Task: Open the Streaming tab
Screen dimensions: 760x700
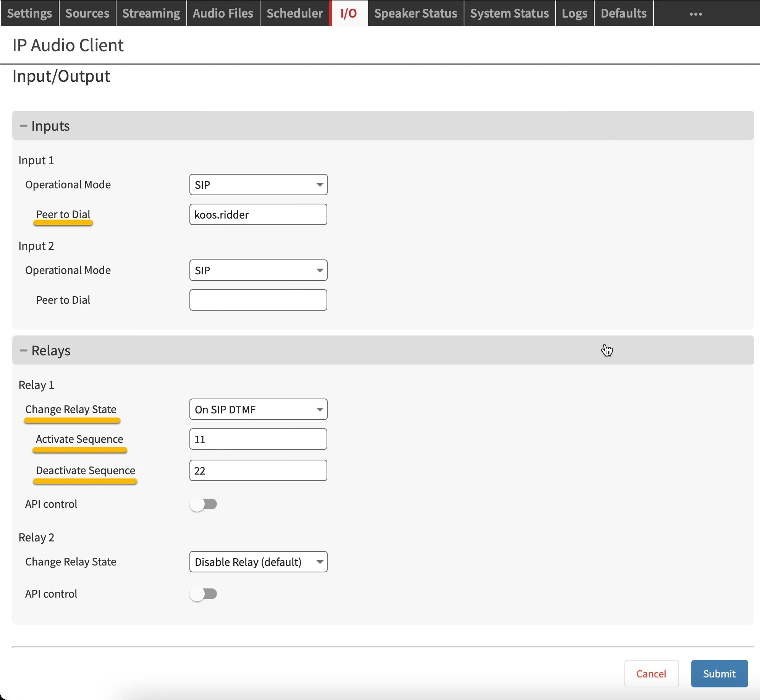Action: (151, 13)
